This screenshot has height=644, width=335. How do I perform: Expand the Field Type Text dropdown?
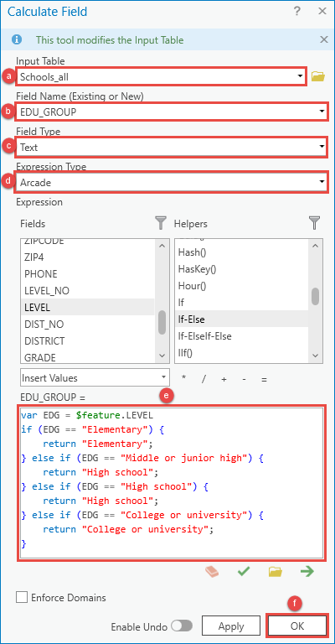[172, 148]
